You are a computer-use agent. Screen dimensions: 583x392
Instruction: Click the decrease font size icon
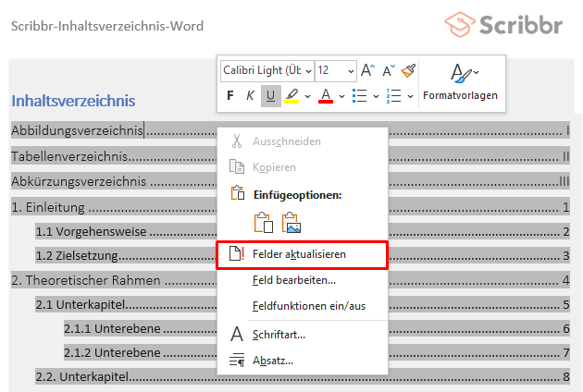point(389,71)
